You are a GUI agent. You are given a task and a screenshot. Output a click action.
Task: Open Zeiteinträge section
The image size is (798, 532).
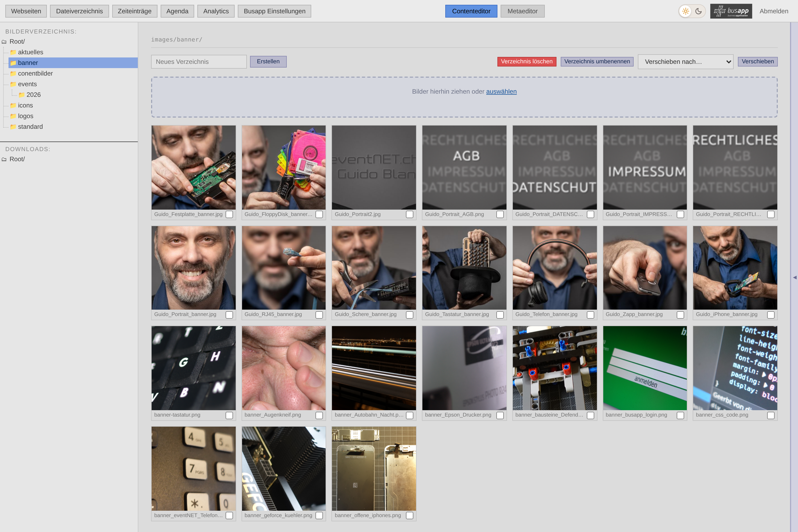click(x=135, y=11)
